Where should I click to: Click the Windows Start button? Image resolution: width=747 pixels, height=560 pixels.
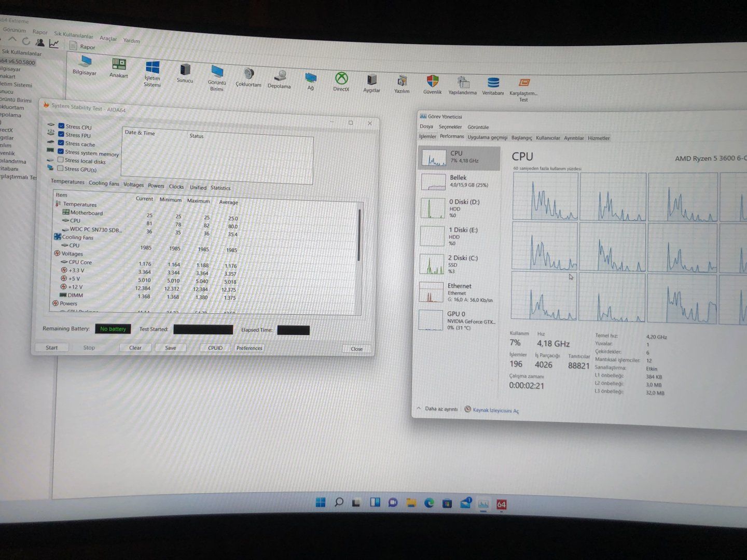tap(321, 502)
